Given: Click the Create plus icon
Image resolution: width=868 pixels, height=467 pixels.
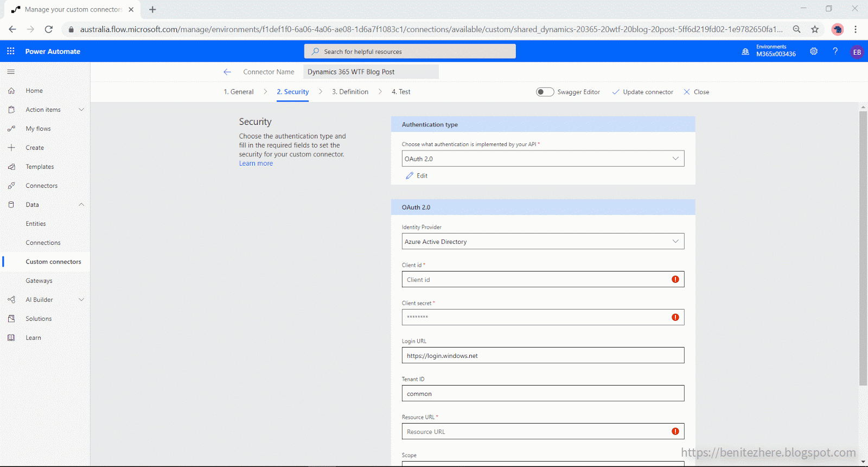Looking at the screenshot, I should point(11,148).
